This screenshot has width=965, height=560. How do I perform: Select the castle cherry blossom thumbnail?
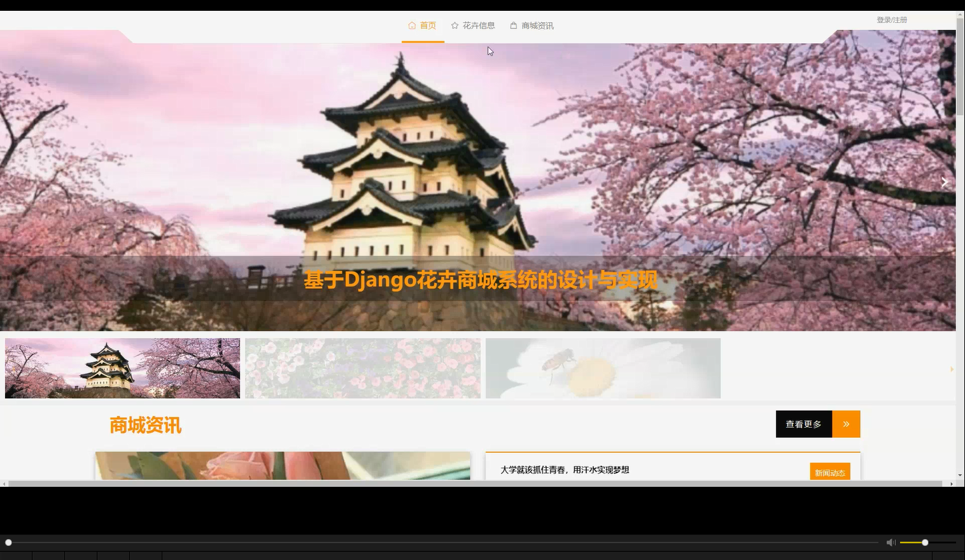(123, 368)
